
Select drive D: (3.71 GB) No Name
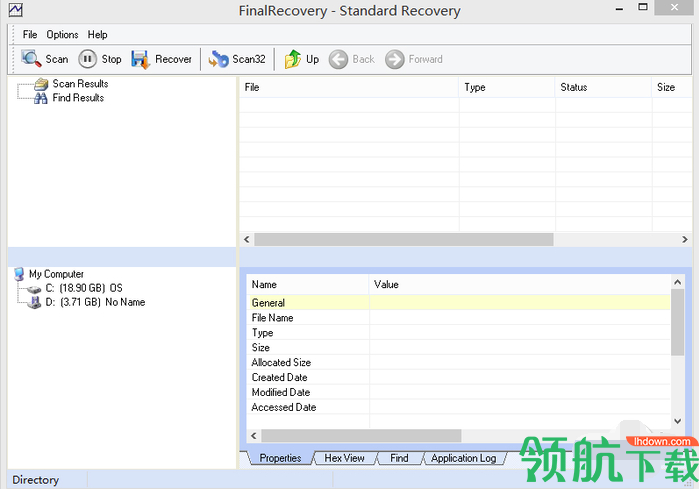[x=95, y=302]
